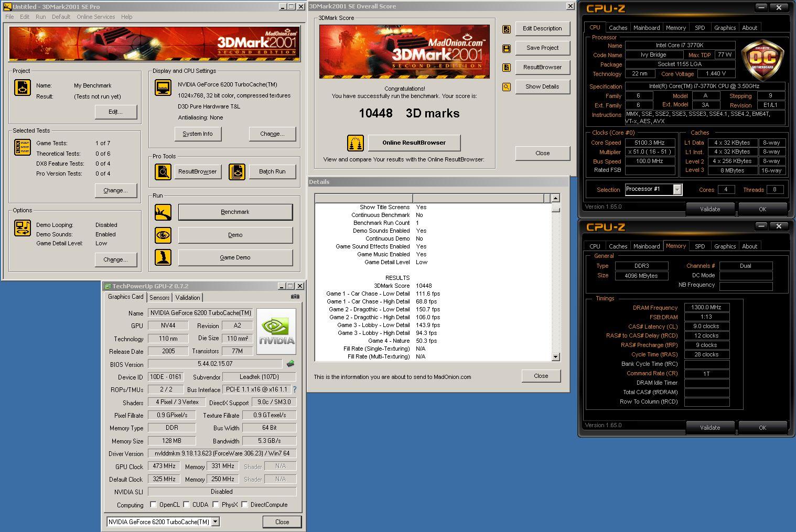Click the Demo eye icon
This screenshot has height=532, width=796.
point(163,235)
